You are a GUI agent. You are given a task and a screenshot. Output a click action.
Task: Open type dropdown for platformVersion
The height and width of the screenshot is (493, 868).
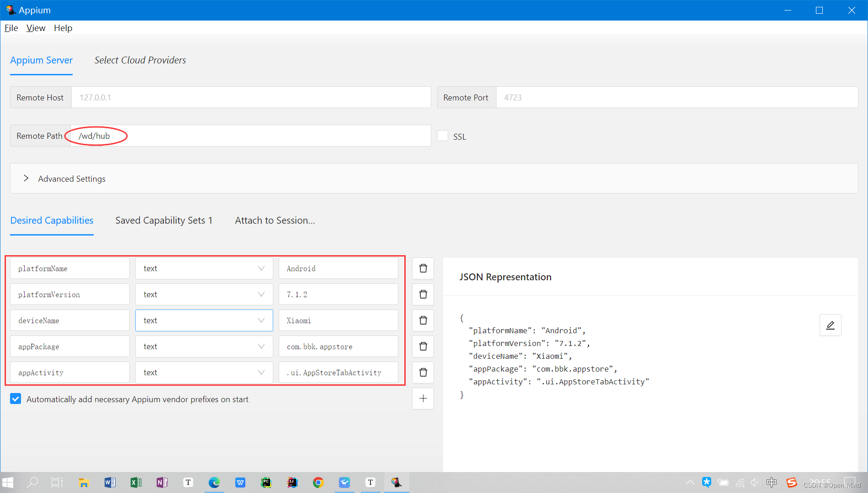(204, 294)
